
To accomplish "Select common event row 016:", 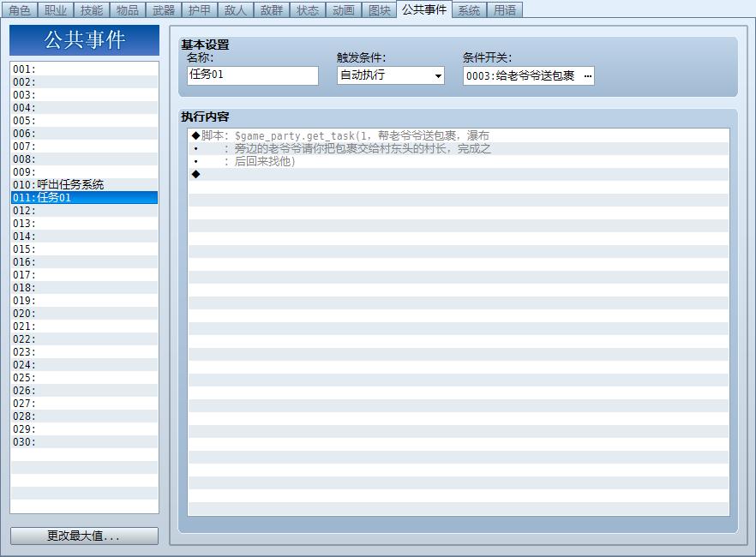I will (84, 261).
